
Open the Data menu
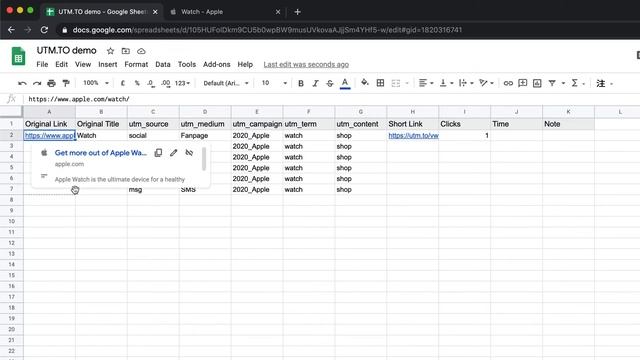(x=163, y=64)
